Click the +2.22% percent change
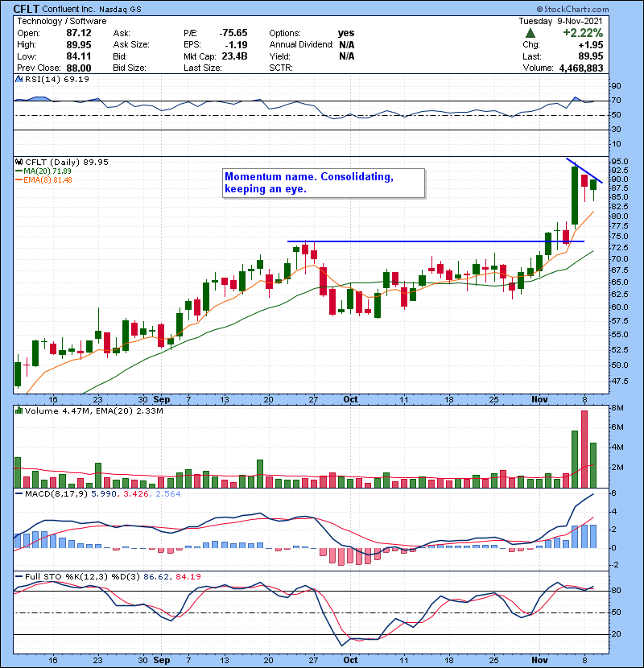The width and height of the screenshot is (644, 668). 583,33
